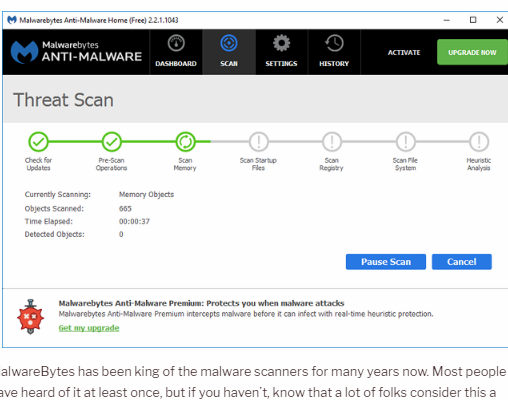Click the Check for Updates step label
The image size is (508, 400).
click(38, 164)
